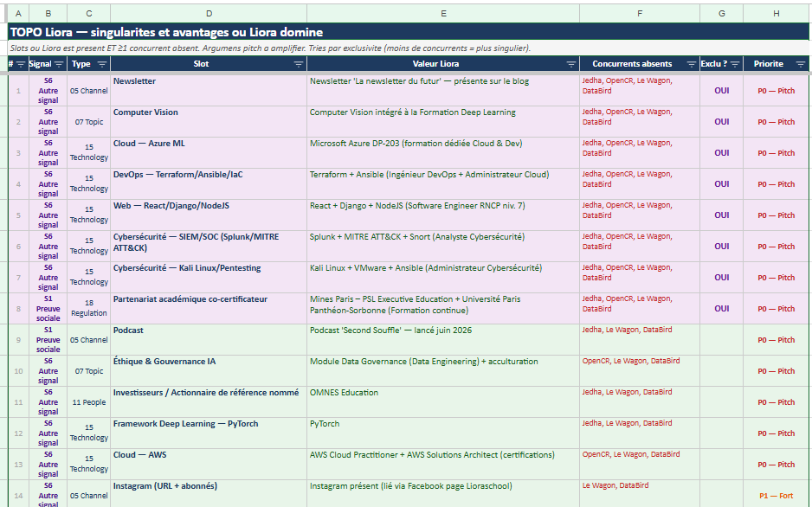Open filter icon beside Exclu ? header

click(735, 64)
